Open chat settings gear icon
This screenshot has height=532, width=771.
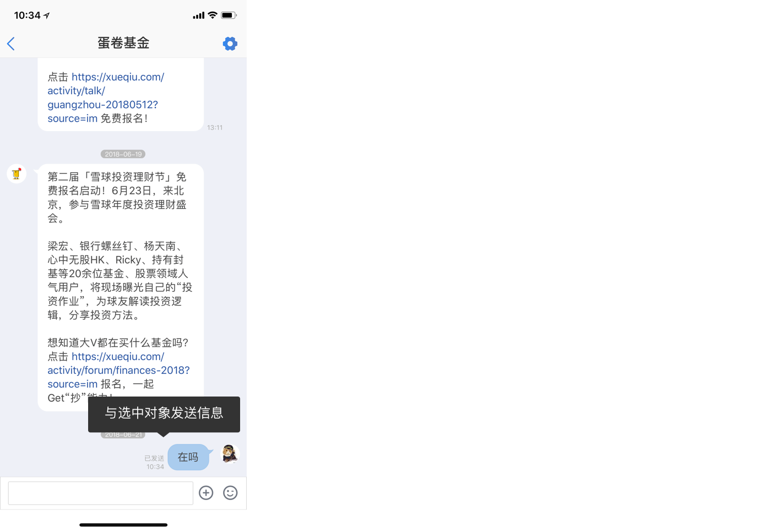(230, 44)
